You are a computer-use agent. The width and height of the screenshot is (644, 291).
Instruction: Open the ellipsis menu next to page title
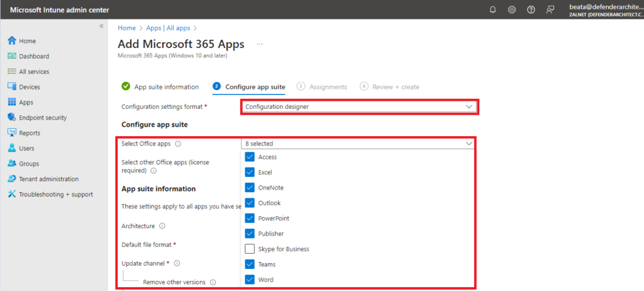(260, 44)
